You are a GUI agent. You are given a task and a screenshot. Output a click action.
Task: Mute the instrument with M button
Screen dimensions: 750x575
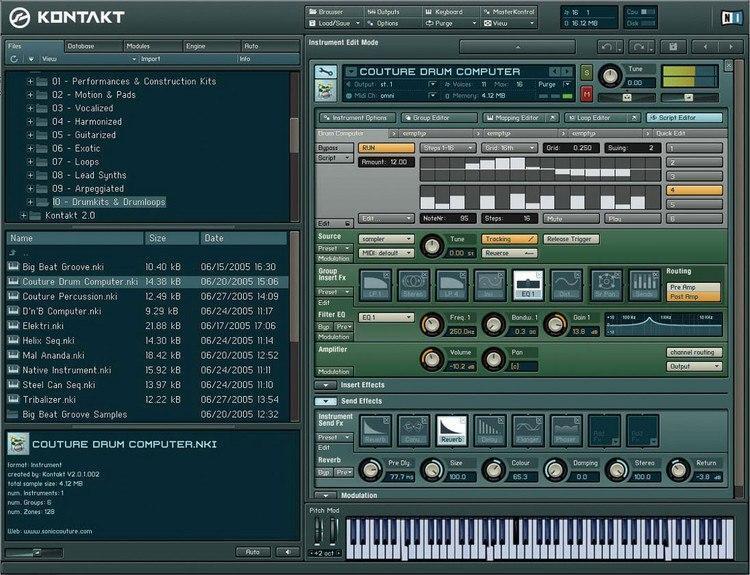pyautogui.click(x=586, y=94)
